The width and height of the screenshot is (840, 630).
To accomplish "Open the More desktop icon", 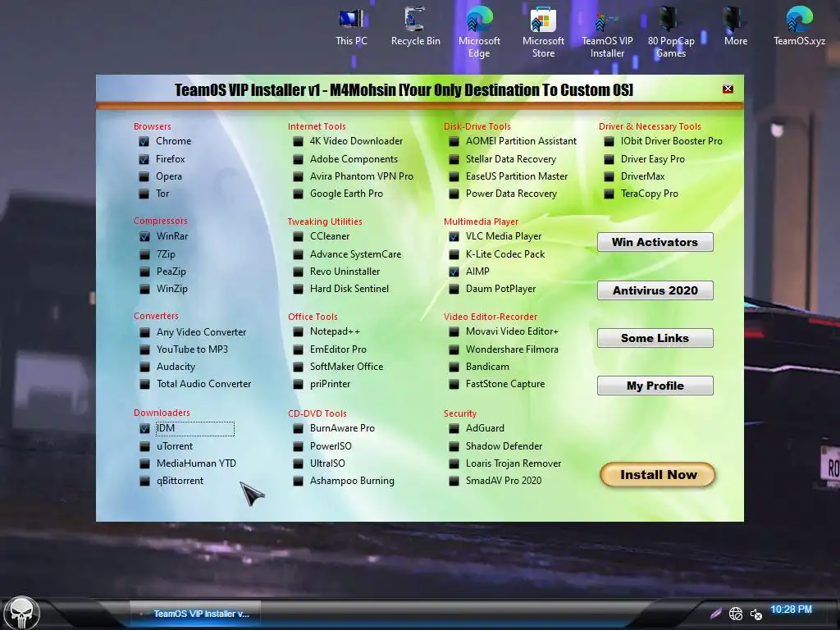I will (x=736, y=27).
